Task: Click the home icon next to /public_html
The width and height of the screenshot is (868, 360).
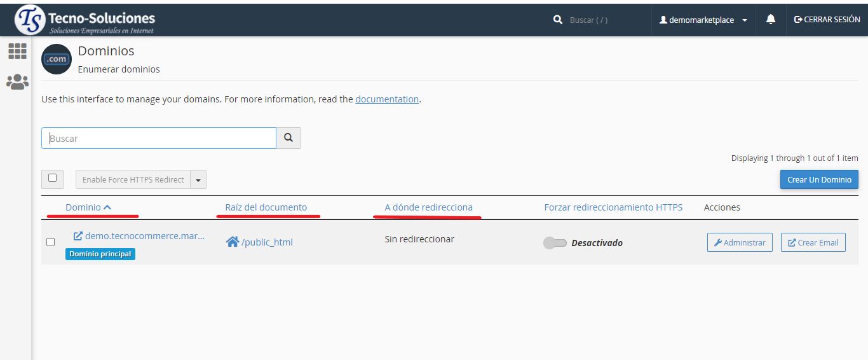Action: [233, 242]
